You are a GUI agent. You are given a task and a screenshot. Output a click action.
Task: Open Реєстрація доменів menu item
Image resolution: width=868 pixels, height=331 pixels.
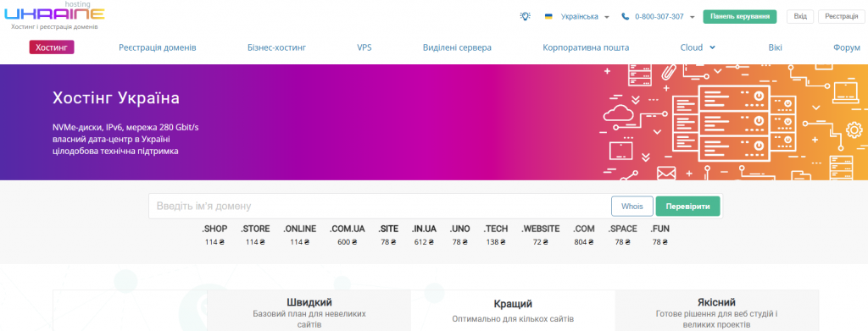(157, 47)
